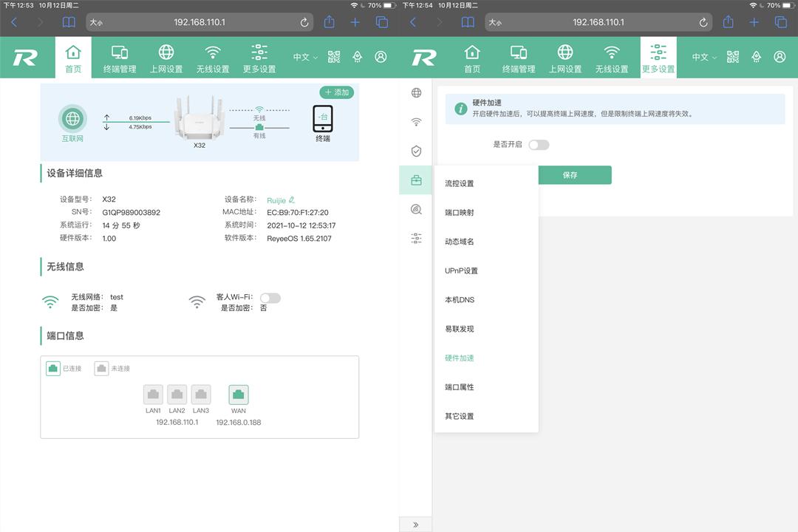Click the terminal device icon
The height and width of the screenshot is (532, 798).
click(x=323, y=118)
